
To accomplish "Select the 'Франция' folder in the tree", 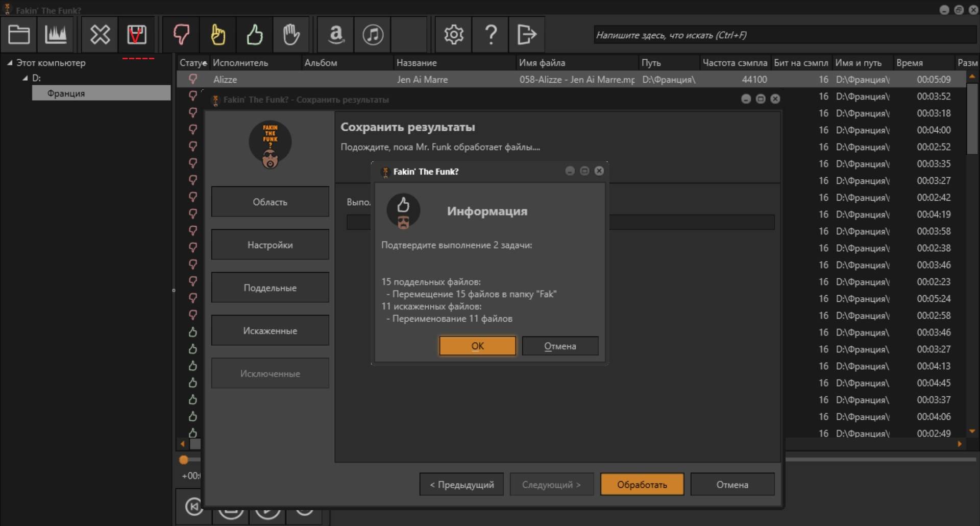I will pos(66,93).
